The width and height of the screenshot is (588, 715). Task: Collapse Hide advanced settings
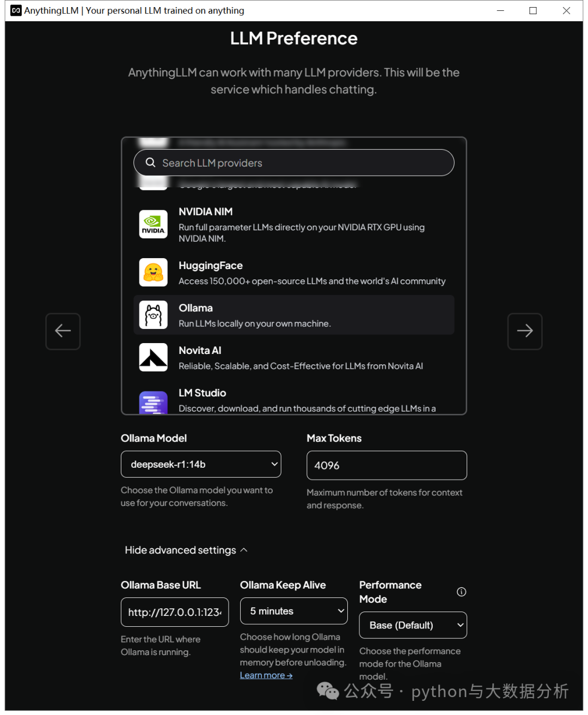point(186,550)
